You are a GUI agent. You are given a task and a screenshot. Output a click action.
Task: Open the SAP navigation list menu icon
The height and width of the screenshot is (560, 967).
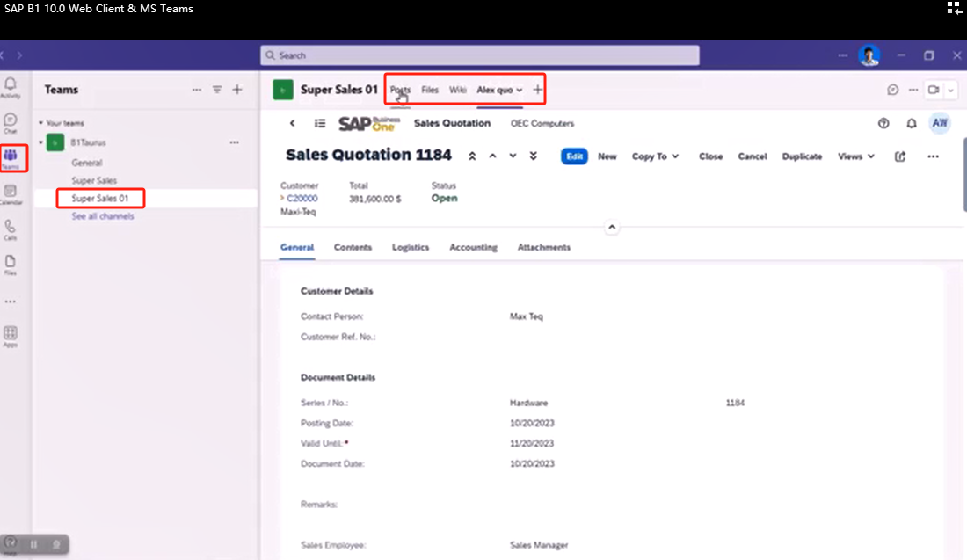(x=319, y=123)
